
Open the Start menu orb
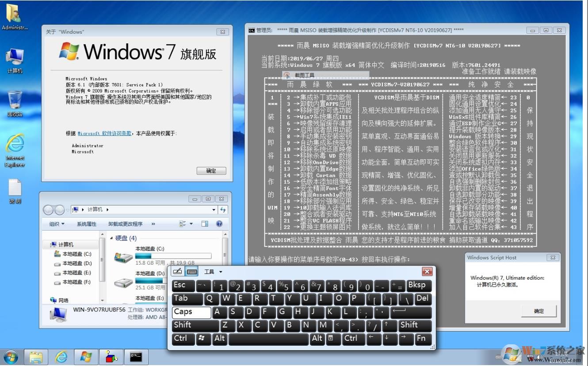[x=11, y=357]
